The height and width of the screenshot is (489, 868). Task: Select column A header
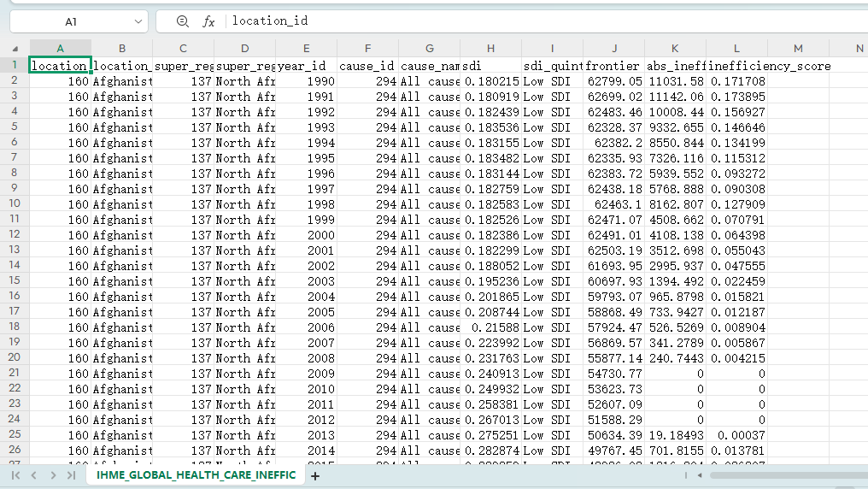[61, 49]
